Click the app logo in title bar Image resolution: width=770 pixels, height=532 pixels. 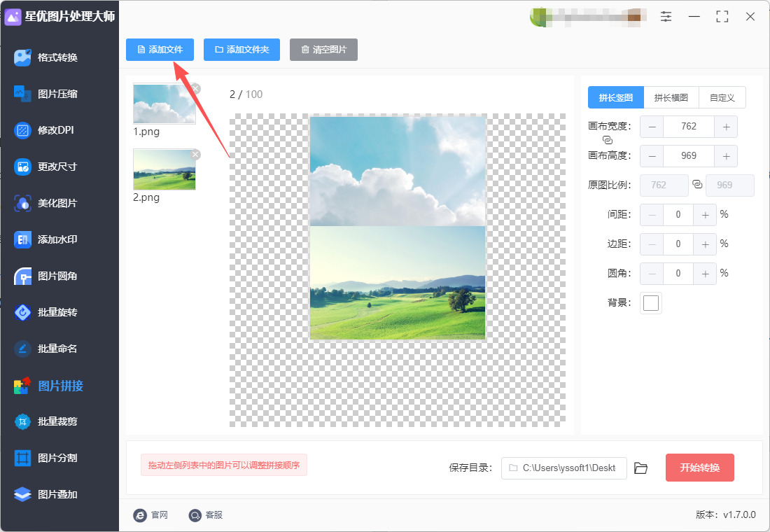pyautogui.click(x=13, y=17)
